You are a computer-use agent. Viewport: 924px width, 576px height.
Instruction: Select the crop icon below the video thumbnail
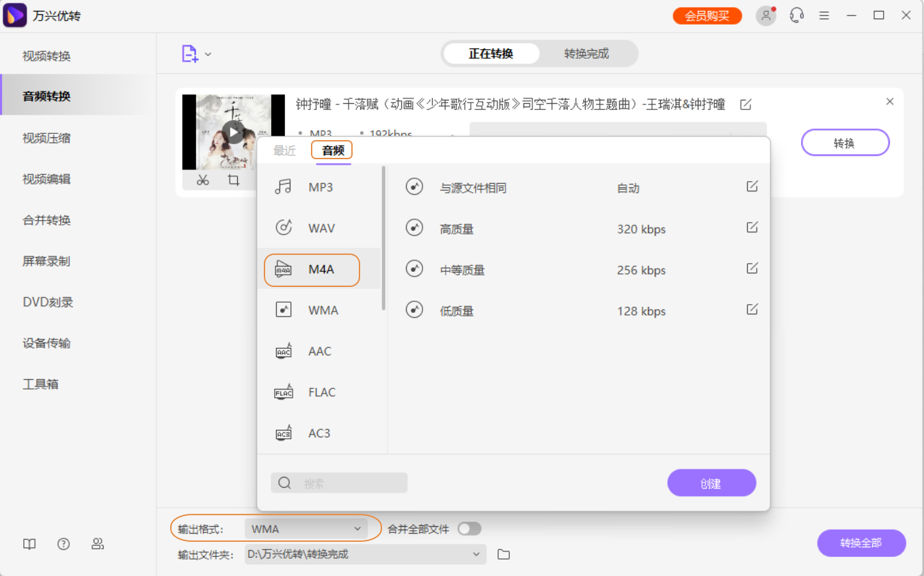pos(233,180)
